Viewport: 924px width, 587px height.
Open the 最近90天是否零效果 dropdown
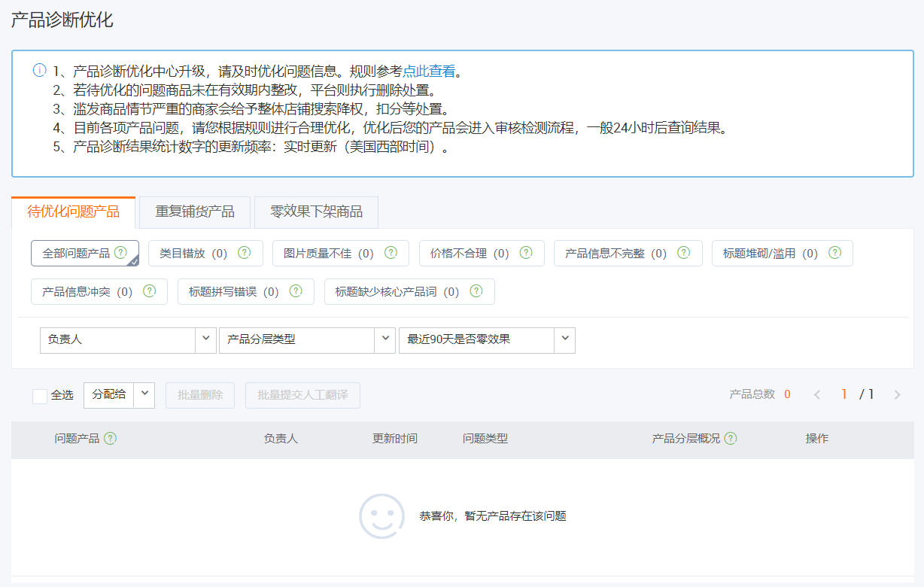coord(487,340)
